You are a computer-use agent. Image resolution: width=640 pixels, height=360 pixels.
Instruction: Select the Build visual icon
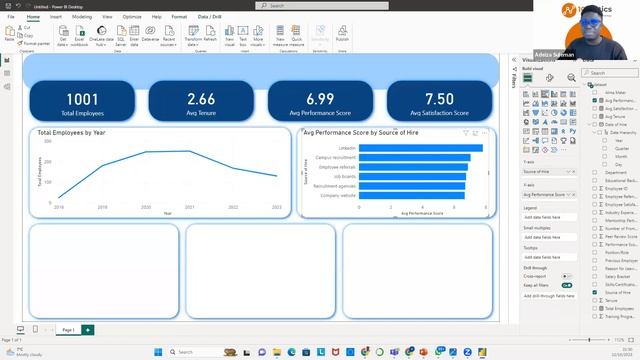[x=527, y=77]
